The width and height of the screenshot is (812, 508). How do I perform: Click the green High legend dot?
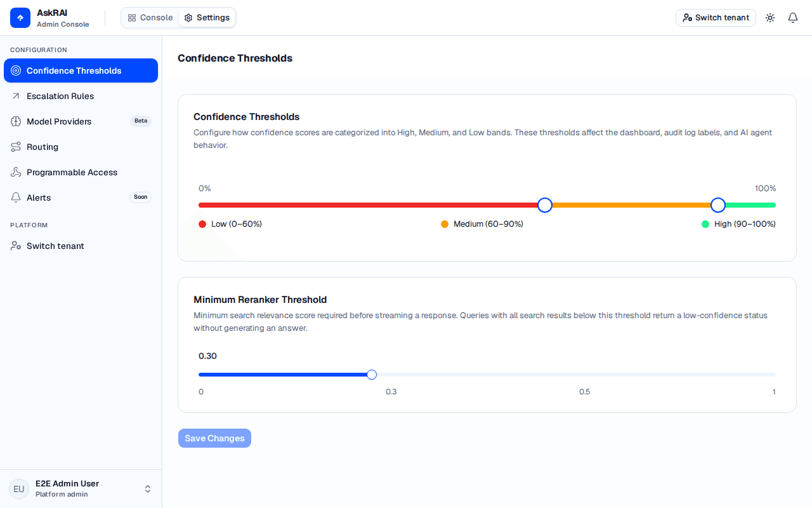[x=705, y=224]
